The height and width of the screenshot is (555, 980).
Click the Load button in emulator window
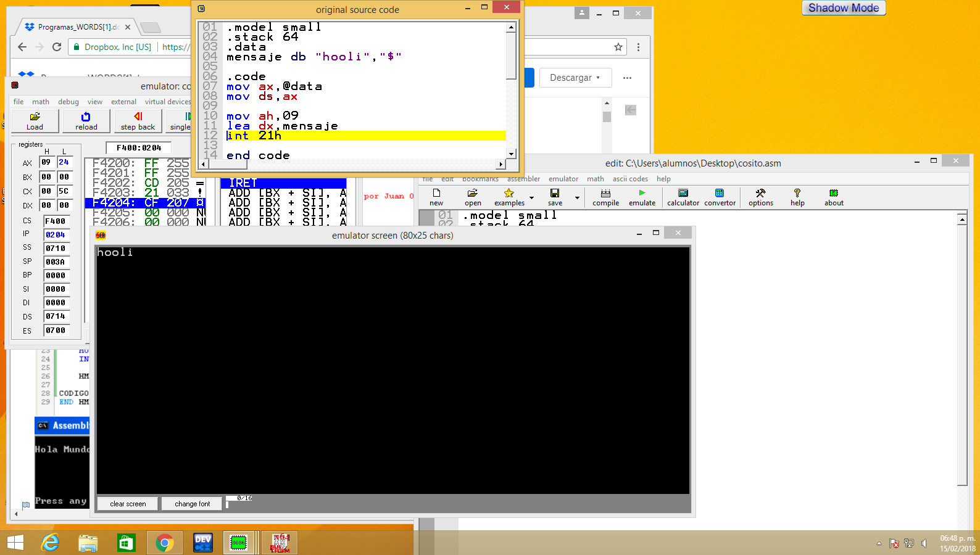[35, 121]
